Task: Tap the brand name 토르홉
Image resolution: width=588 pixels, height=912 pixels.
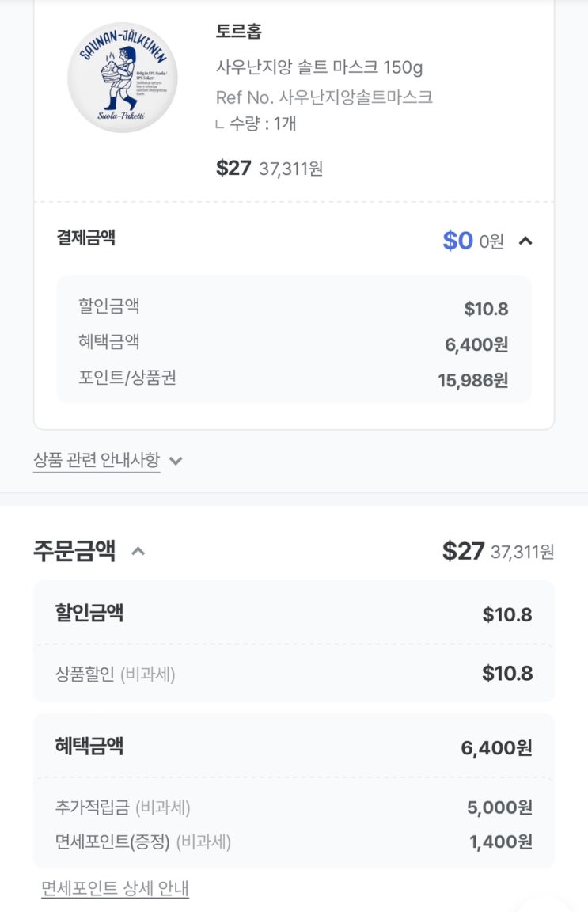Action: pos(238,32)
